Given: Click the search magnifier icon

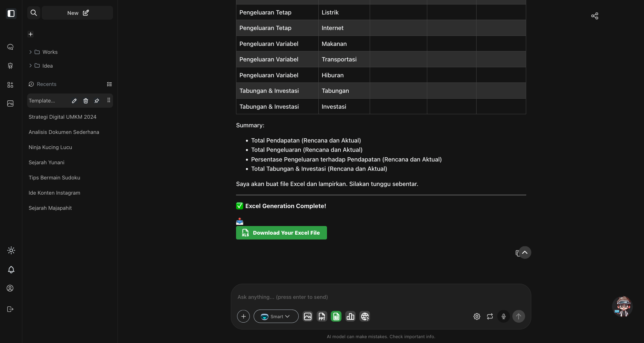Looking at the screenshot, I should [x=34, y=13].
